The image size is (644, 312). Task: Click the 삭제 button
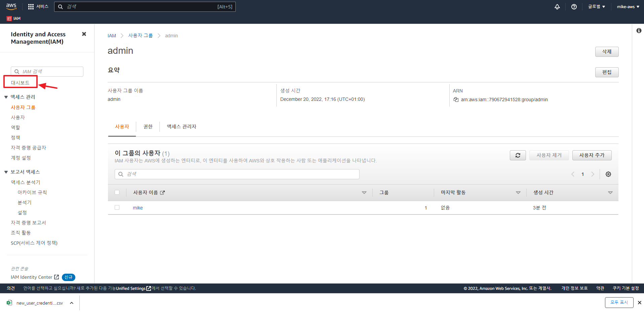tap(607, 52)
